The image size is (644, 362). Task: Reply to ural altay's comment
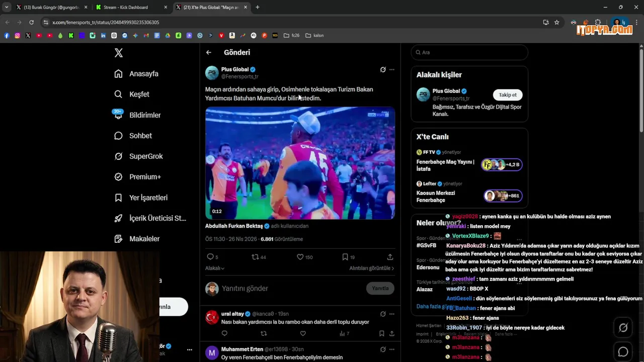224,333
